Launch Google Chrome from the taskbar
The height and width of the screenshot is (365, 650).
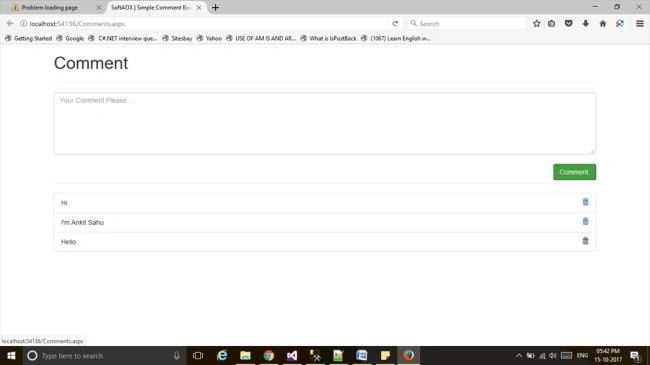click(269, 355)
